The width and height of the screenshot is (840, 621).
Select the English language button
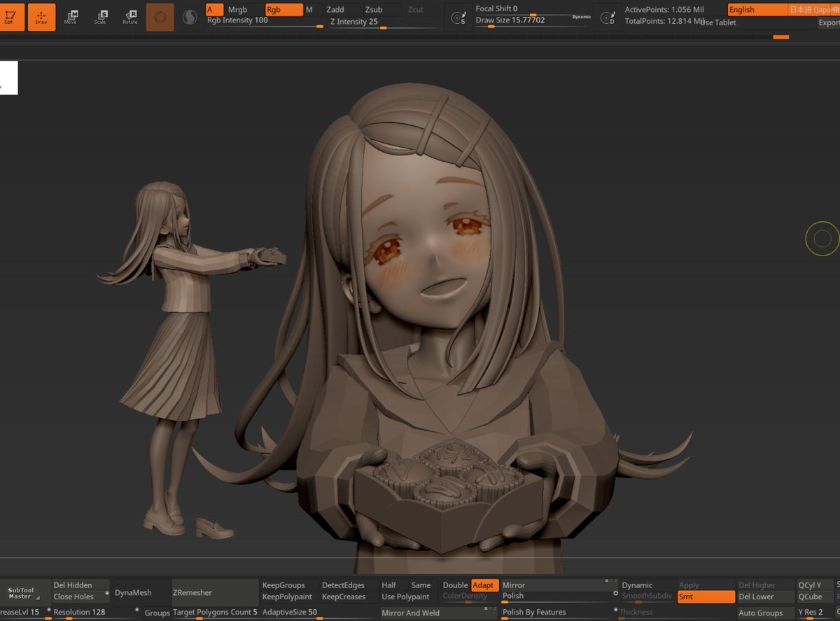(757, 10)
